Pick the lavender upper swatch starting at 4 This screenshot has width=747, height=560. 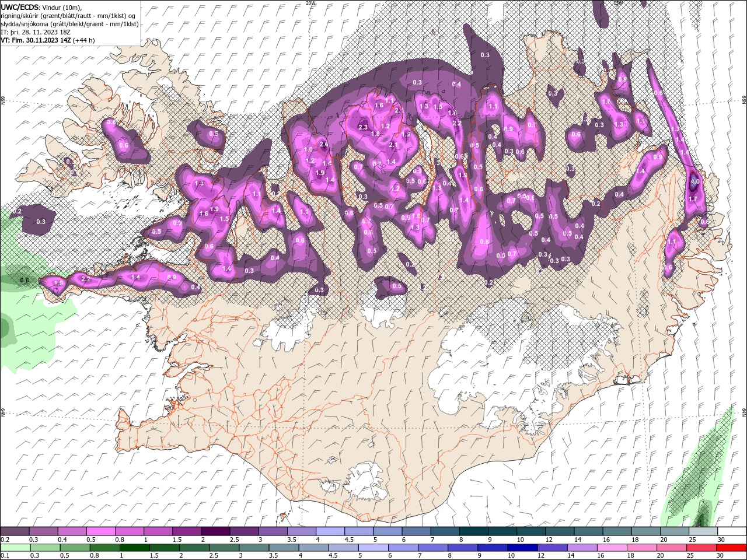(329, 531)
